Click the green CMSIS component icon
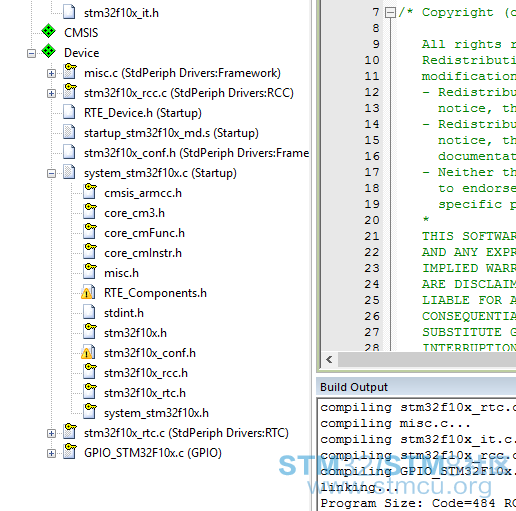 pyautogui.click(x=49, y=31)
